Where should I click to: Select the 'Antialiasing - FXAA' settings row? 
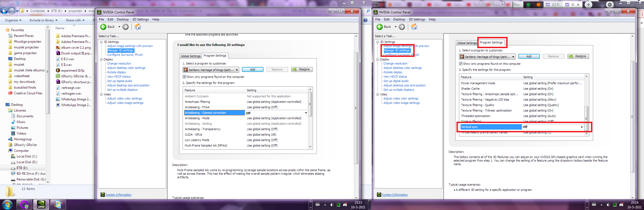click(246, 107)
